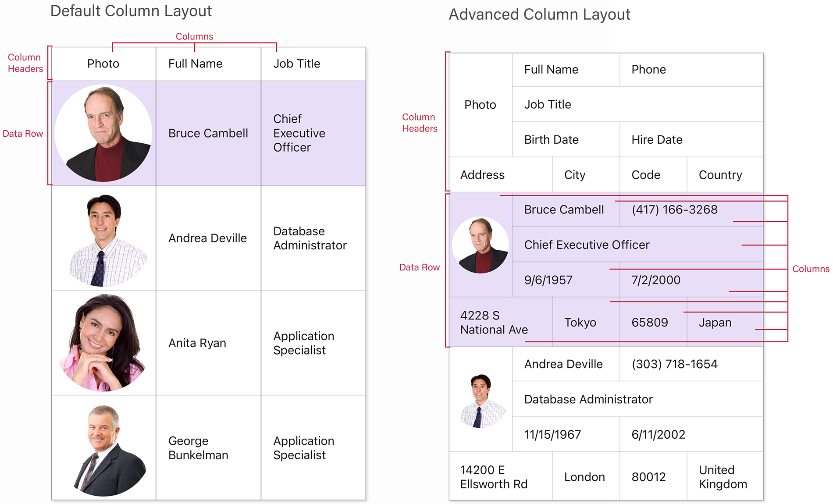Click the Anita Ryan name cell
Image resolution: width=833 pixels, height=504 pixels.
click(197, 343)
